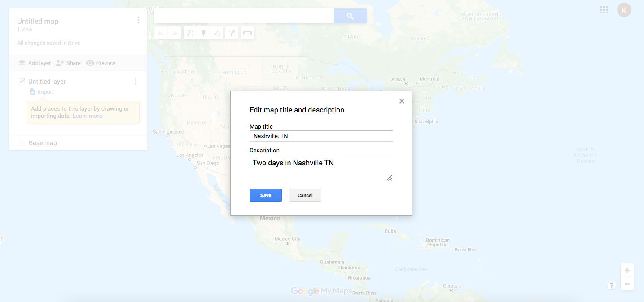This screenshot has height=302, width=644.
Task: Click the search magnifier icon
Action: (350, 15)
